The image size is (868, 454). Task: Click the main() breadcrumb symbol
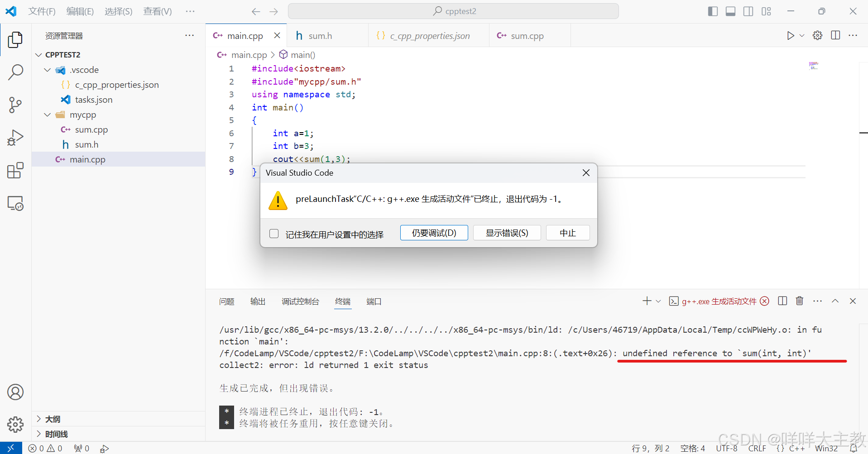(297, 55)
